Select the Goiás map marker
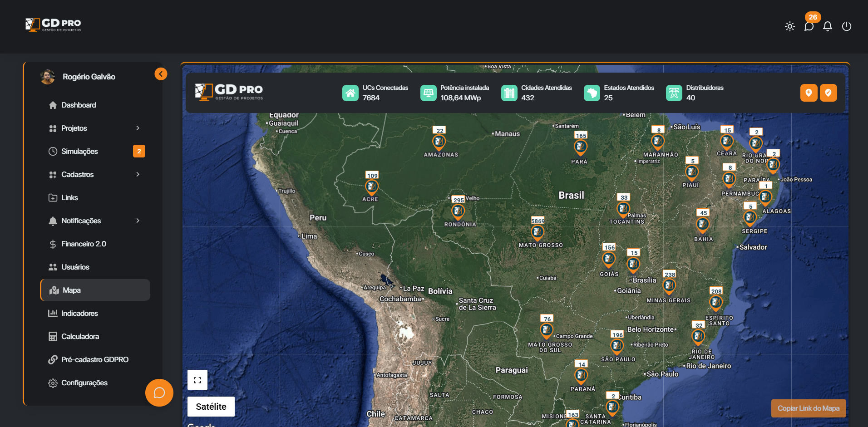 coord(609,259)
